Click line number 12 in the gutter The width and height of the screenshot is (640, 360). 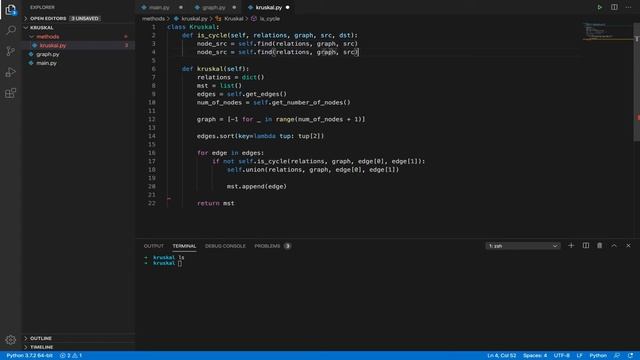click(x=152, y=119)
